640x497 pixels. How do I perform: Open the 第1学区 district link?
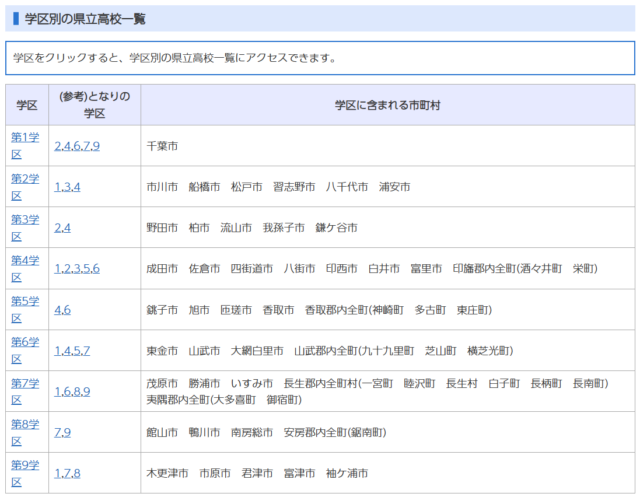point(25,138)
